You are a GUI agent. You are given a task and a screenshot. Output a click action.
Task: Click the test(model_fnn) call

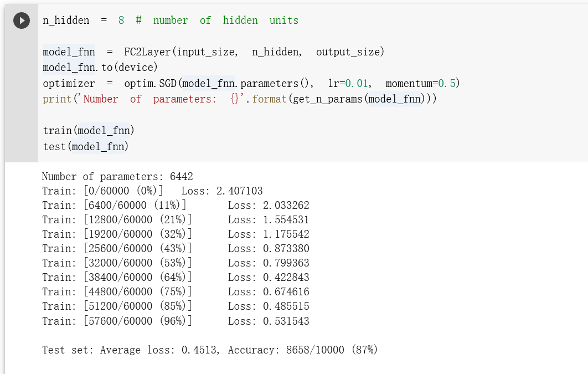click(86, 147)
